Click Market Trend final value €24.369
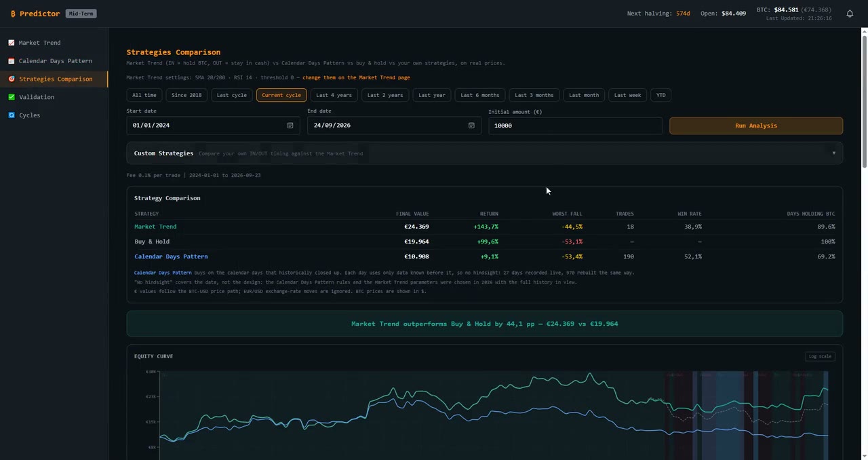Screen dimensions: 868x460 click(x=416, y=227)
